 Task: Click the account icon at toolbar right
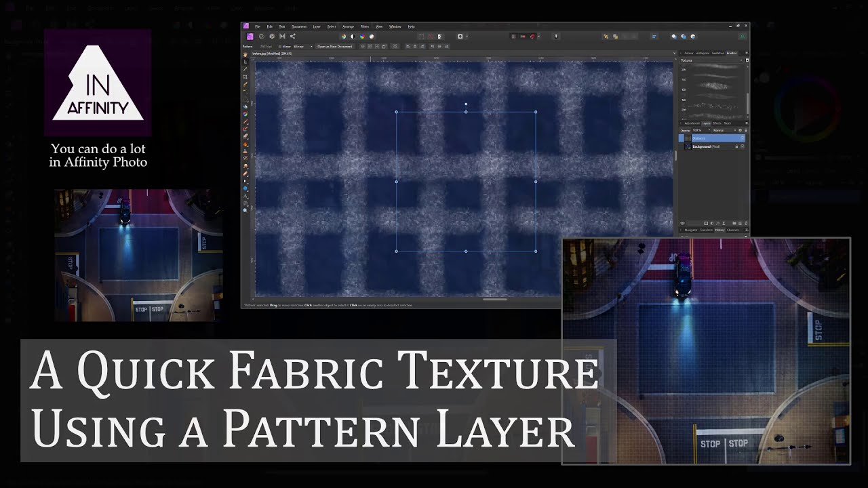click(x=743, y=37)
